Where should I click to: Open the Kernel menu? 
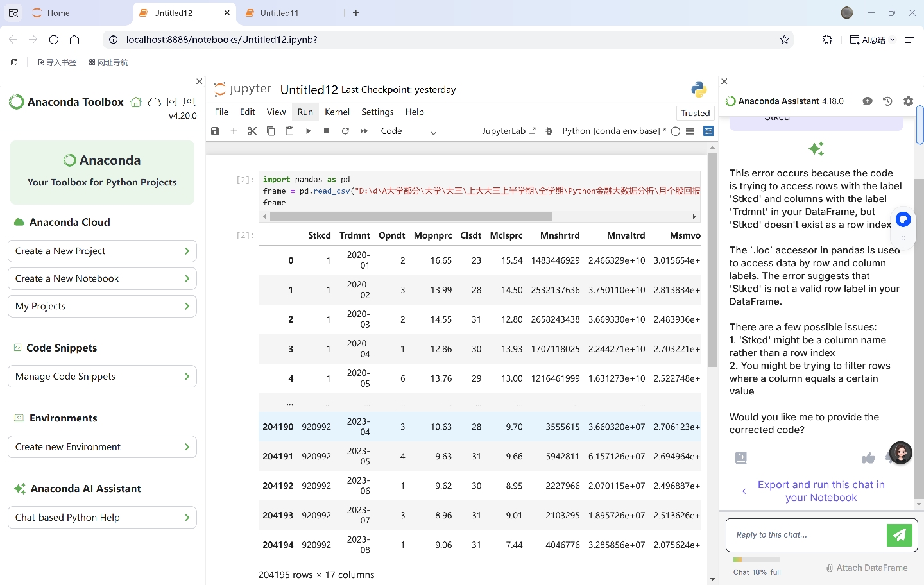pyautogui.click(x=337, y=112)
